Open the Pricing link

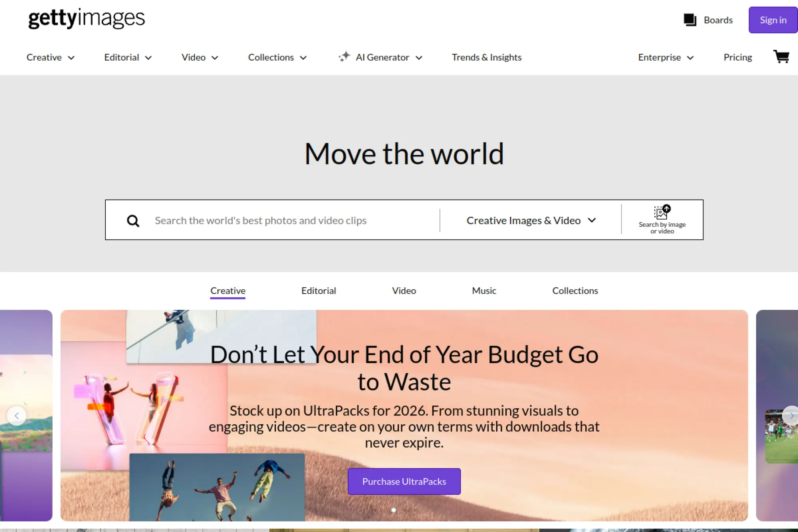[737, 57]
